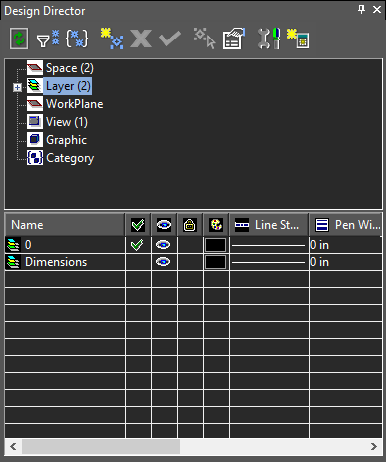Click the WorkPlane node icon
Screen dimensions: 386x462
(x=35, y=104)
